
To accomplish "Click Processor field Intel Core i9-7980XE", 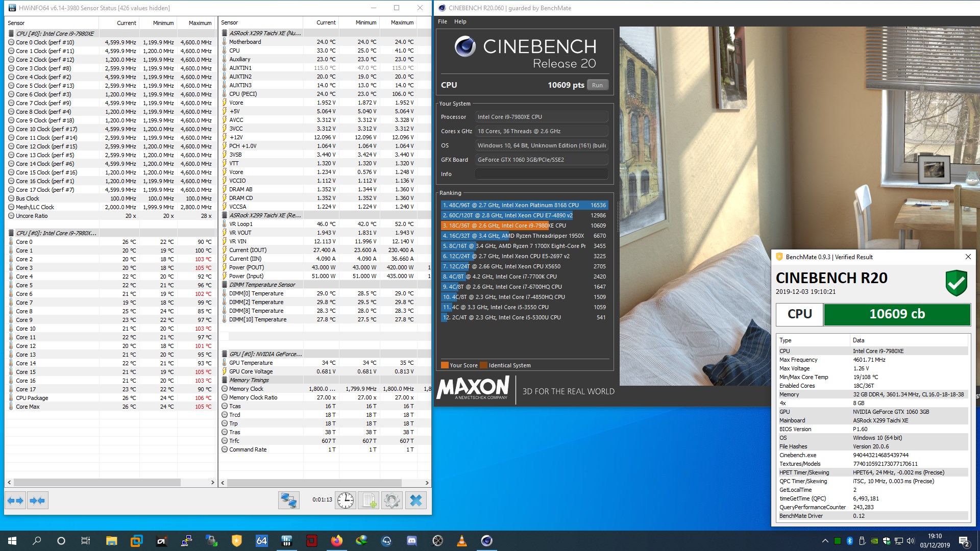I will (542, 117).
